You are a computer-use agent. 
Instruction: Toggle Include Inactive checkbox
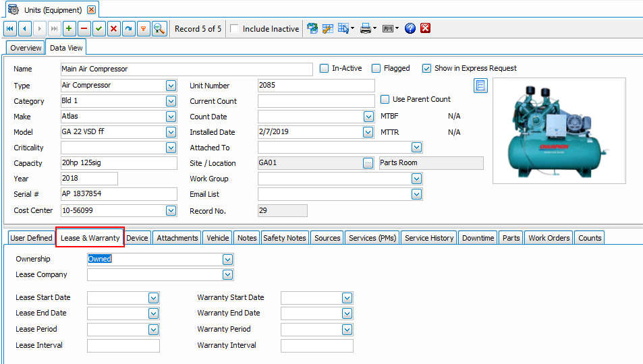pos(234,29)
